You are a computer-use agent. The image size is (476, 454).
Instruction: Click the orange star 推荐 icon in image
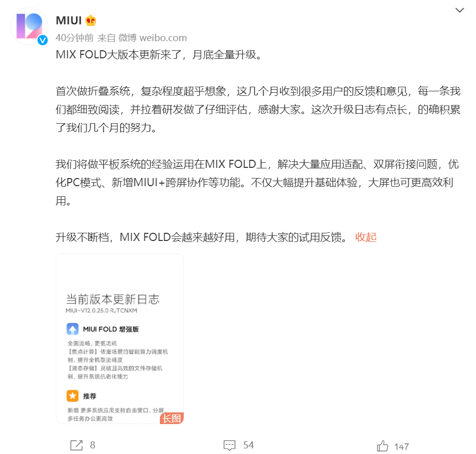(x=73, y=396)
